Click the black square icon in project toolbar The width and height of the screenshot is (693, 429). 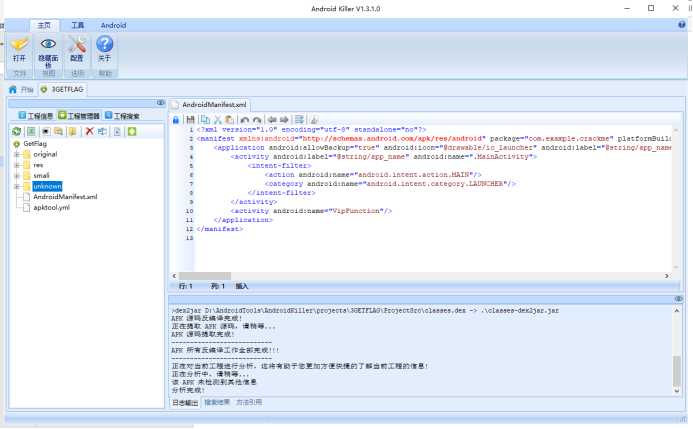tap(45, 131)
